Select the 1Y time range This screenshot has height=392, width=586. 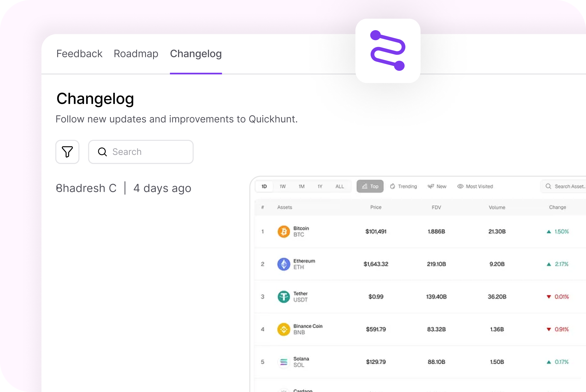(320, 186)
